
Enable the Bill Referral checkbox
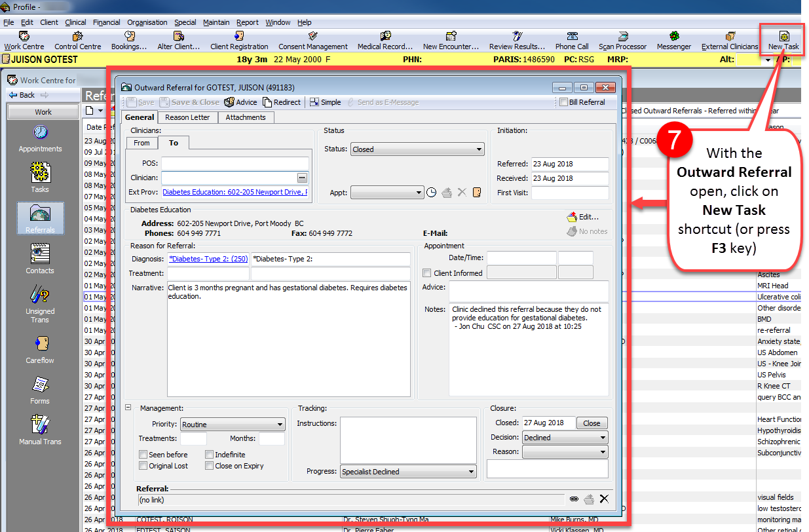tap(563, 102)
